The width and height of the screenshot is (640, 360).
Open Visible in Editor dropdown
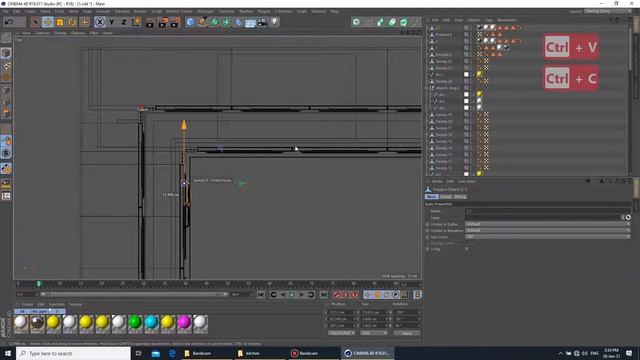pyautogui.click(x=547, y=224)
